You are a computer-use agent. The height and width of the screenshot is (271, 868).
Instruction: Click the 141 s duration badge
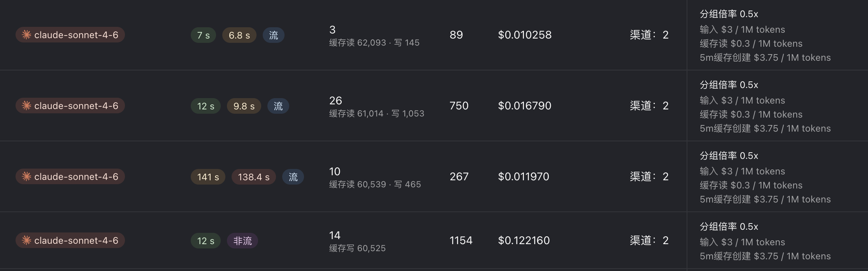click(x=208, y=177)
